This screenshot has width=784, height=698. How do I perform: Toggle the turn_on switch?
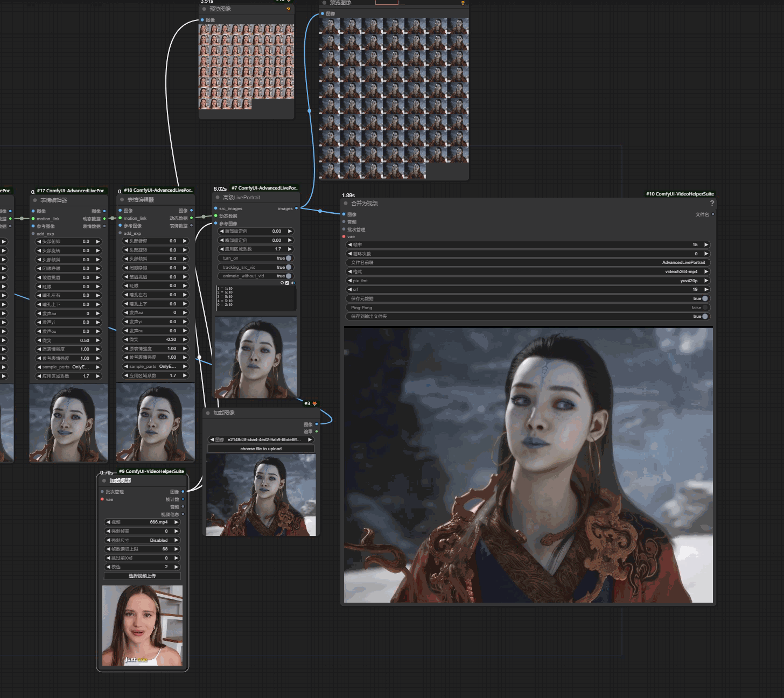(289, 258)
